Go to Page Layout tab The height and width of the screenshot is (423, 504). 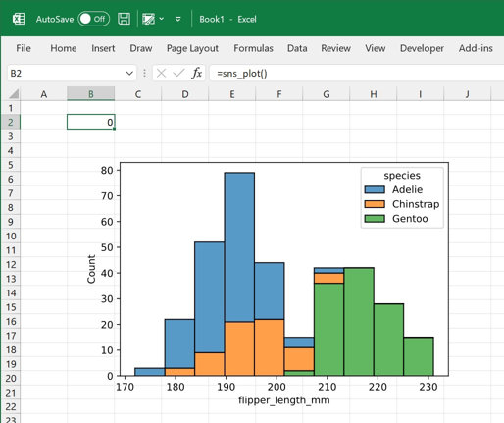pos(192,48)
